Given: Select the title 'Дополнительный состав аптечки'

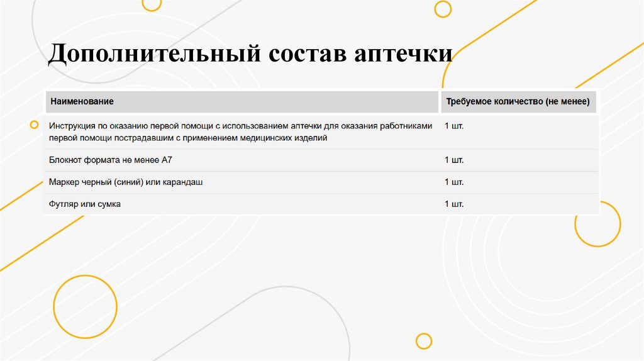Looking at the screenshot, I should (250, 54).
